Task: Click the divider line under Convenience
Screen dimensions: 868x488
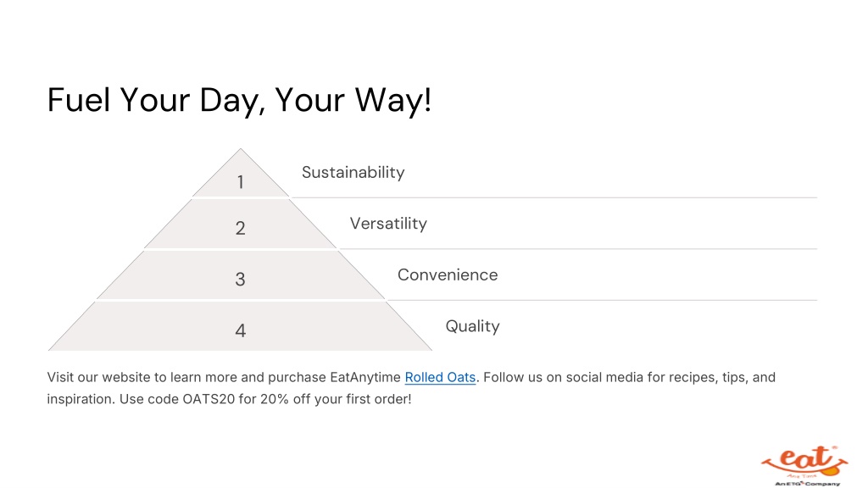Action: click(603, 301)
